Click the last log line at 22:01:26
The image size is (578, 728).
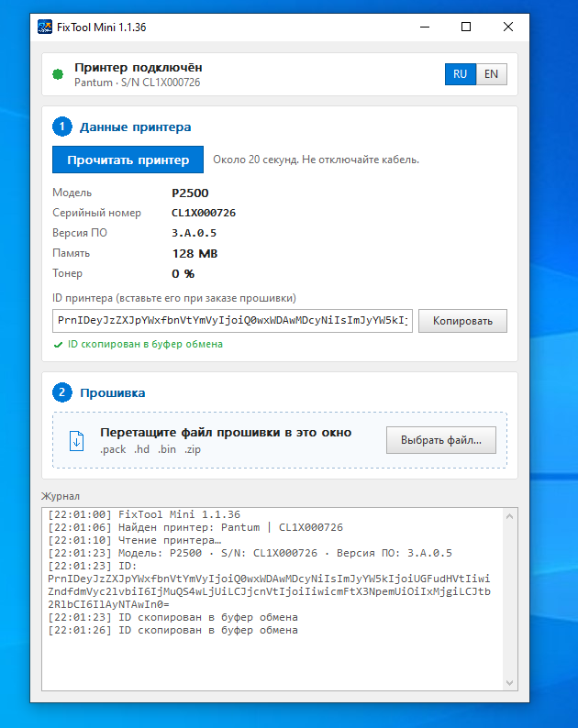(172, 631)
